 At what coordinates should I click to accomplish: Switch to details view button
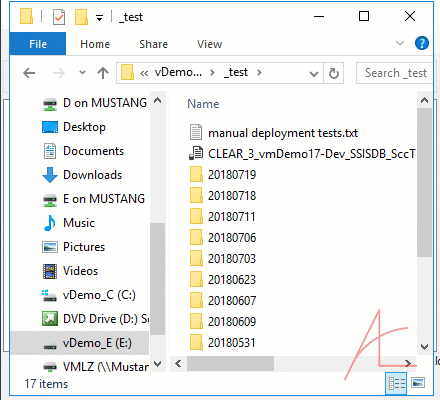point(396,383)
